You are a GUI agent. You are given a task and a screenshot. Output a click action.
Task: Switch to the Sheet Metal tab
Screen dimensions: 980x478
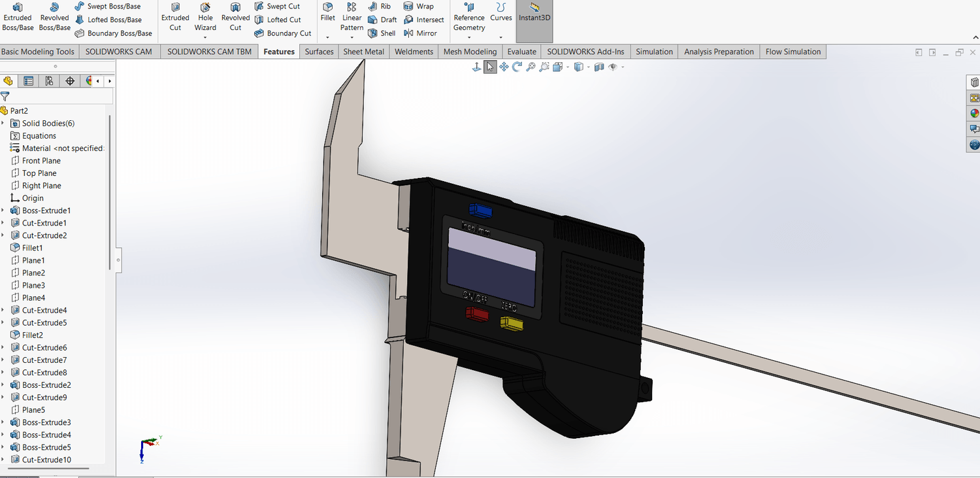click(363, 52)
